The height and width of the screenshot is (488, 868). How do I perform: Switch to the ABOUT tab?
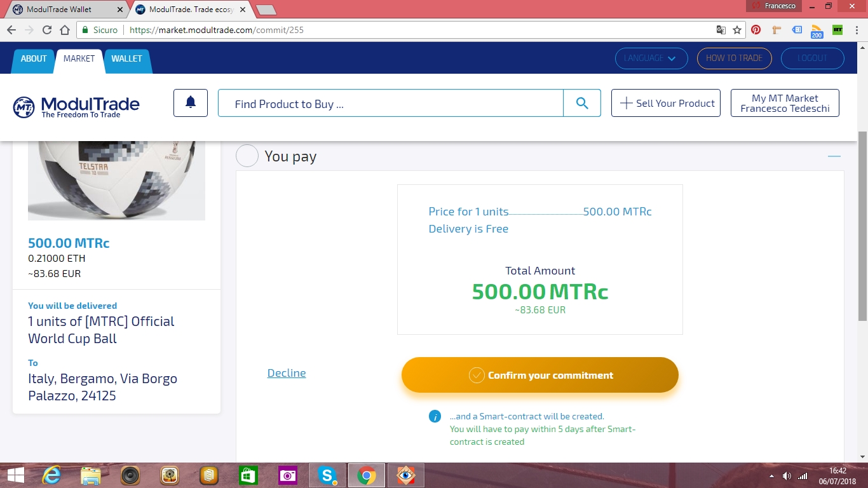tap(34, 58)
